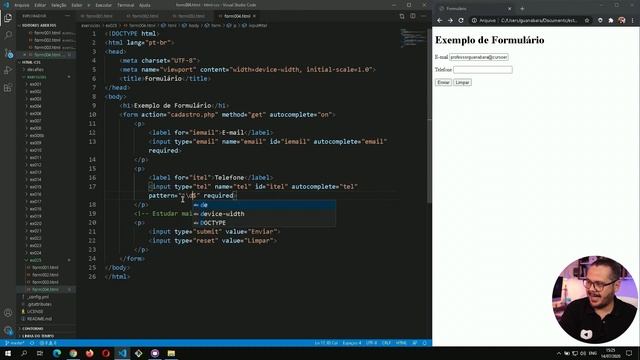Open LICENSE in the file tree

[35, 311]
